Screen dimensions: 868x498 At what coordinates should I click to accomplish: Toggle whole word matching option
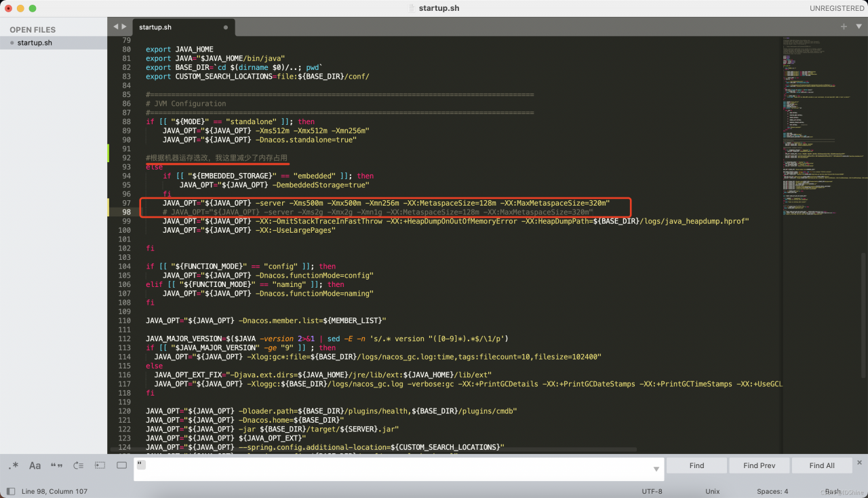click(x=56, y=465)
